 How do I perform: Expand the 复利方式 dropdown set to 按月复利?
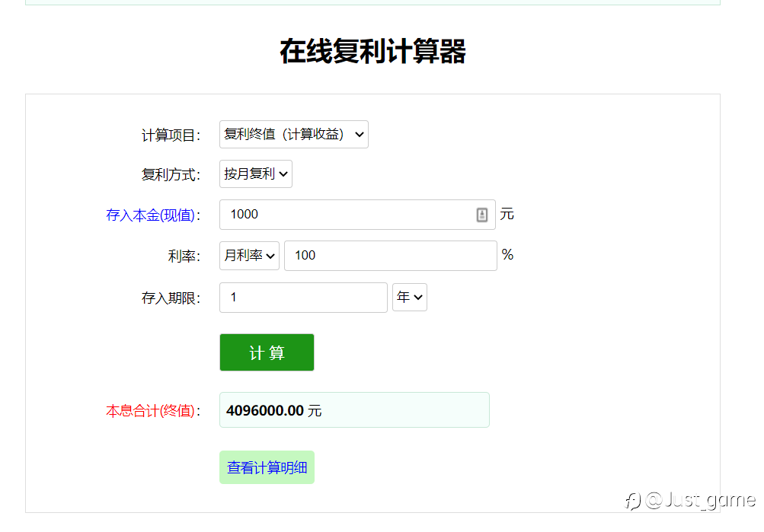tap(255, 174)
